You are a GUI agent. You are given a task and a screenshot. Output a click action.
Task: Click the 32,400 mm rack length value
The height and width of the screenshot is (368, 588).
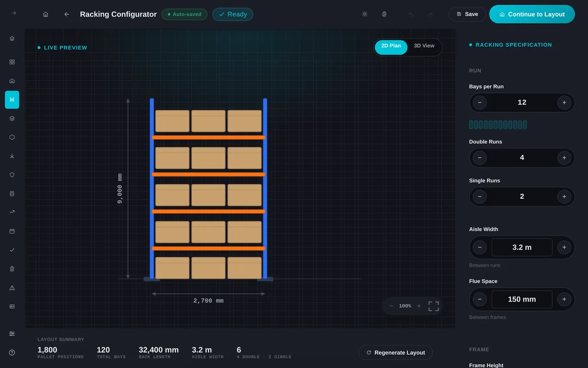[158, 350]
